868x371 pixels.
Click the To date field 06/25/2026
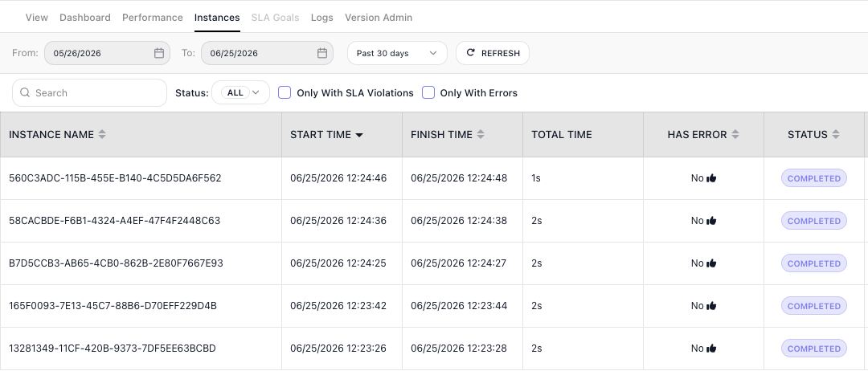[267, 53]
